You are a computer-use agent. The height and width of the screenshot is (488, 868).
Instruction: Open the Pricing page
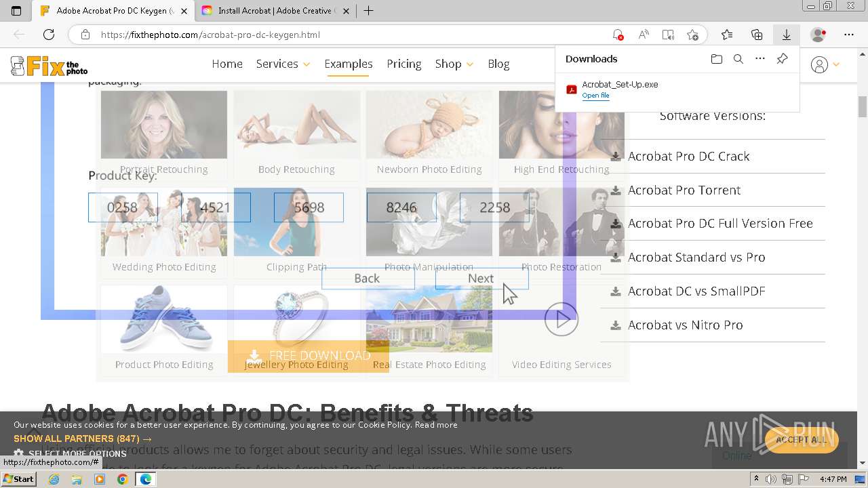[x=404, y=64]
